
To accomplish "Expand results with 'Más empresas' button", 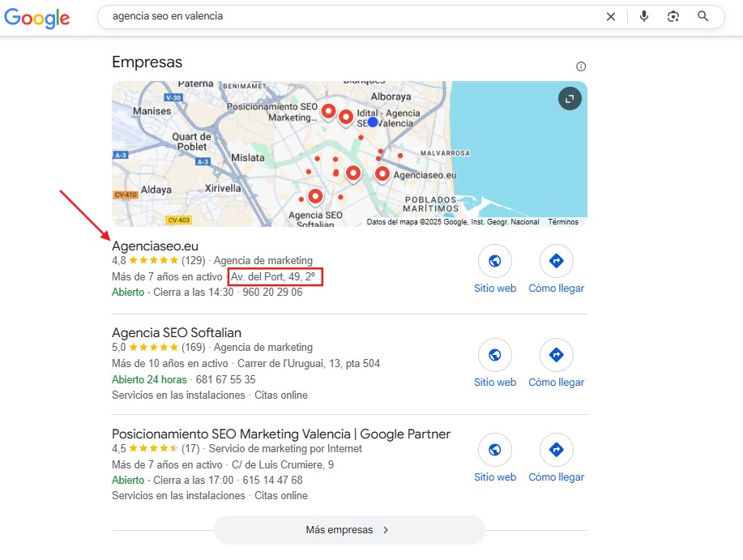I will pos(349,530).
